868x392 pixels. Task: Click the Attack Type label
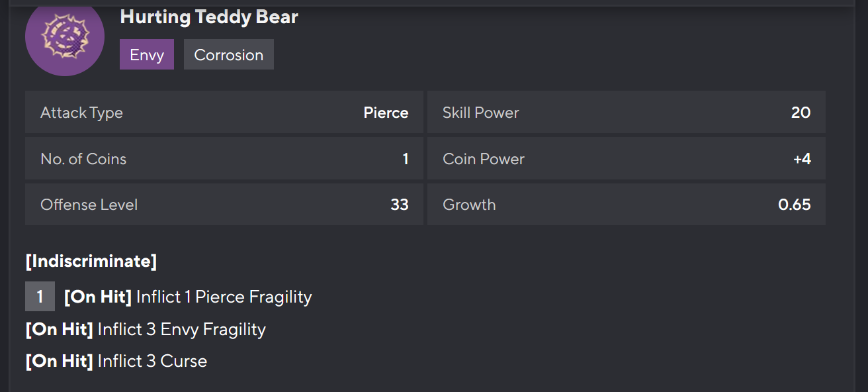(x=81, y=113)
